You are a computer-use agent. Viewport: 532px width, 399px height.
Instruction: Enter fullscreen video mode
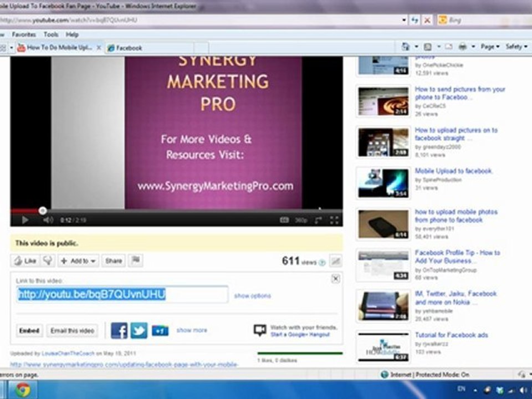pyautogui.click(x=334, y=221)
